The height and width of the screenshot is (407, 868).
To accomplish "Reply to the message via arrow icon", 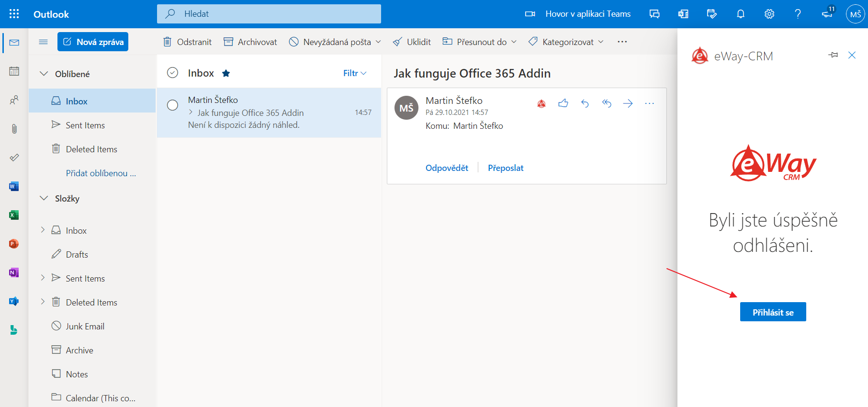I will pos(585,103).
